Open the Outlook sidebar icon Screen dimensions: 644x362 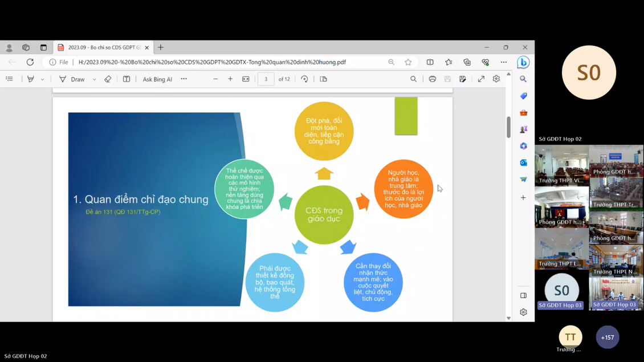523,162
